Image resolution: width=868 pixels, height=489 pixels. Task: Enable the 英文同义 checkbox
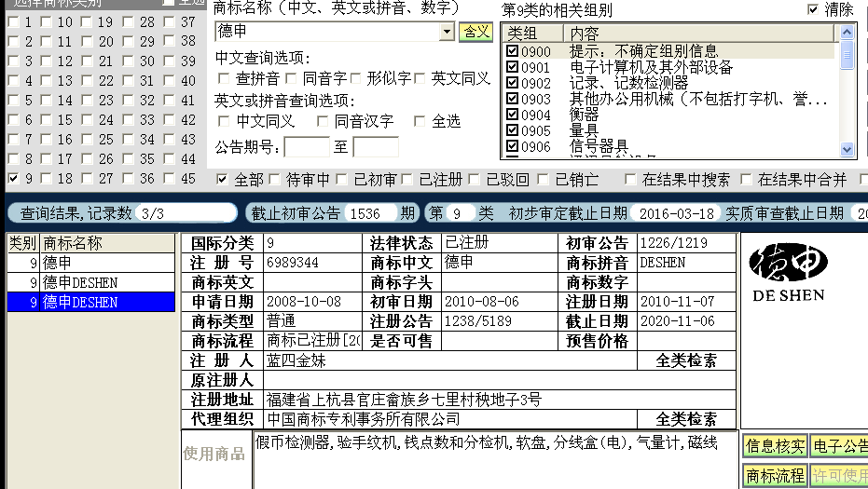click(420, 78)
